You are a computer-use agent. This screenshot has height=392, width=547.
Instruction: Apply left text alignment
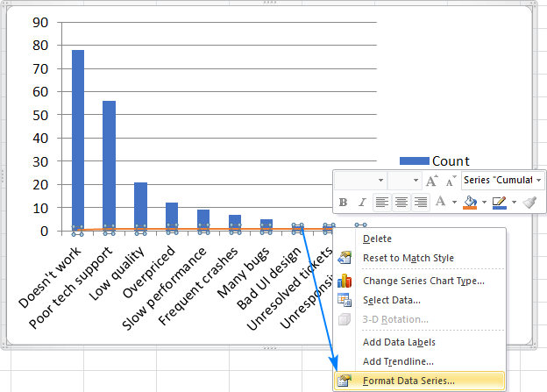pyautogui.click(x=382, y=203)
